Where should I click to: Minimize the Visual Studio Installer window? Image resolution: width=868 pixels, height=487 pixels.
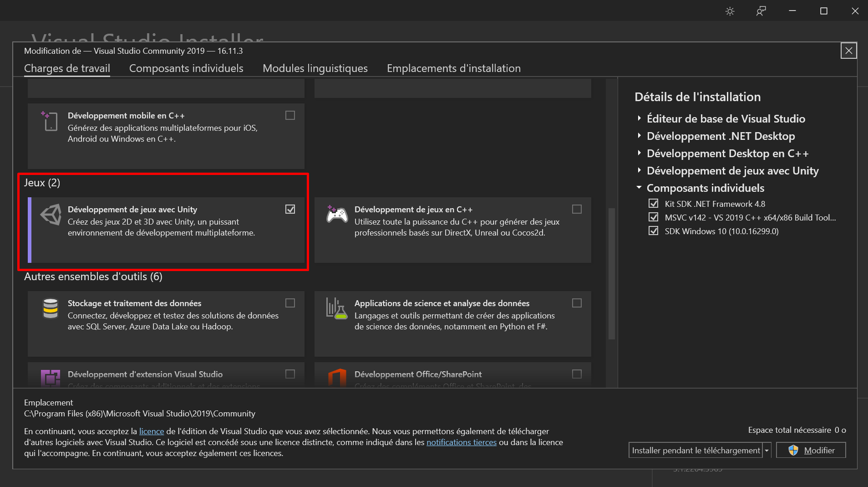792,11
